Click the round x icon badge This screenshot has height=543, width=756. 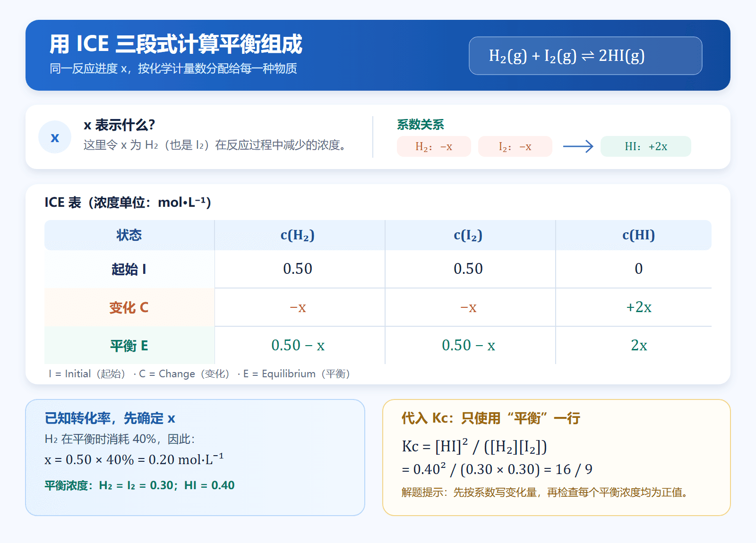tap(55, 137)
